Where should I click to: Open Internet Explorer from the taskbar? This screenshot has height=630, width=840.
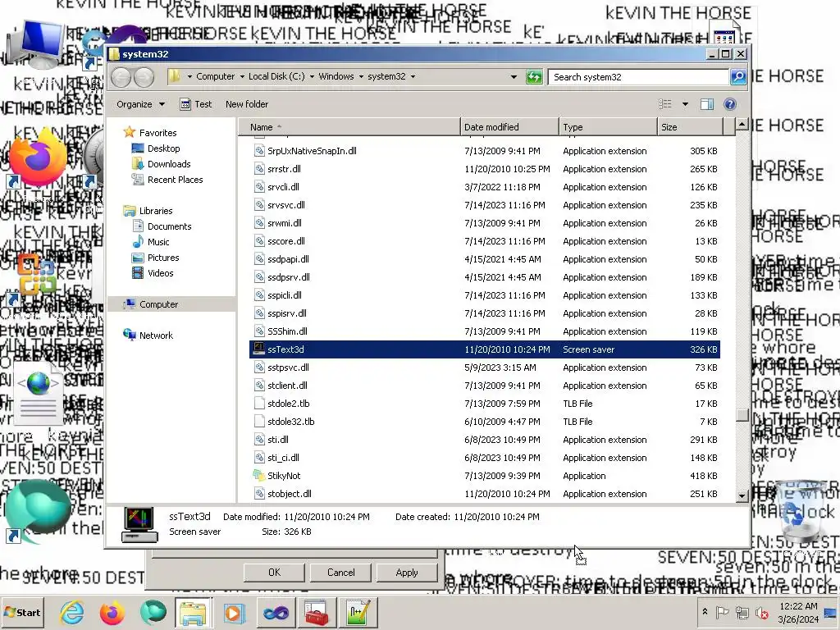72,612
